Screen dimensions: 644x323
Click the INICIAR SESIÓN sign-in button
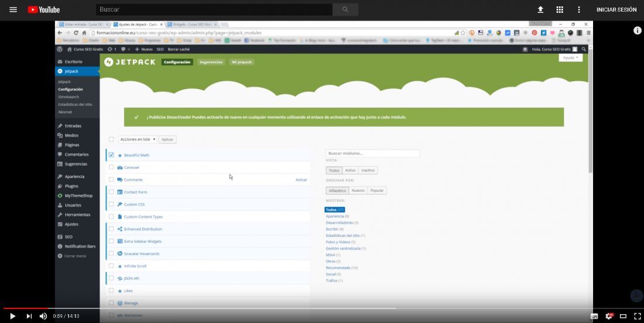coord(616,9)
